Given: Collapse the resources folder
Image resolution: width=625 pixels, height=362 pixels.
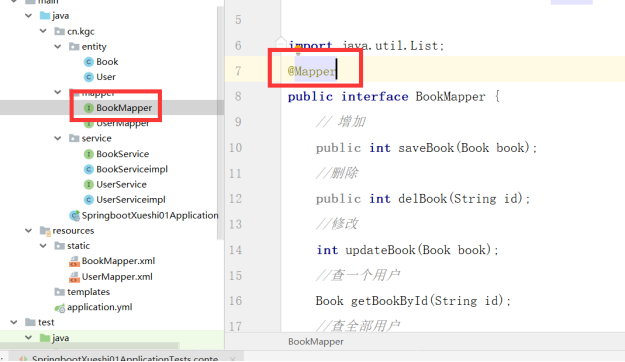Looking at the screenshot, I should [28, 230].
